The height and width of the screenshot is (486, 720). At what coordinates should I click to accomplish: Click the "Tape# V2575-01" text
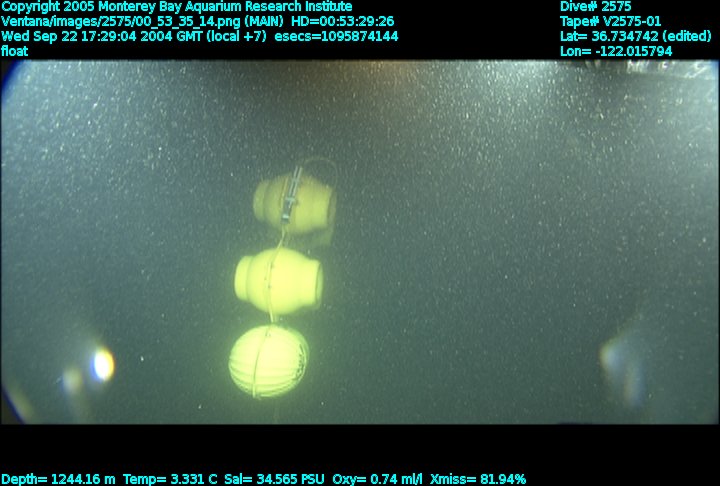[611, 22]
